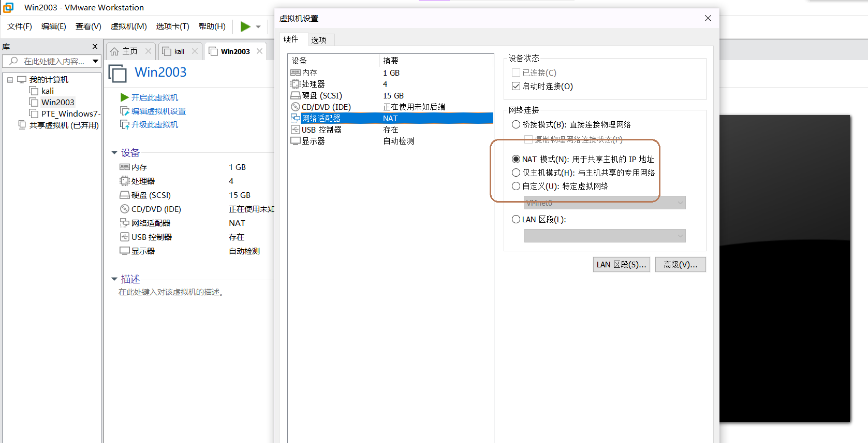The image size is (868, 443).
Task: Open the 帮助(H) menu
Action: tap(212, 26)
